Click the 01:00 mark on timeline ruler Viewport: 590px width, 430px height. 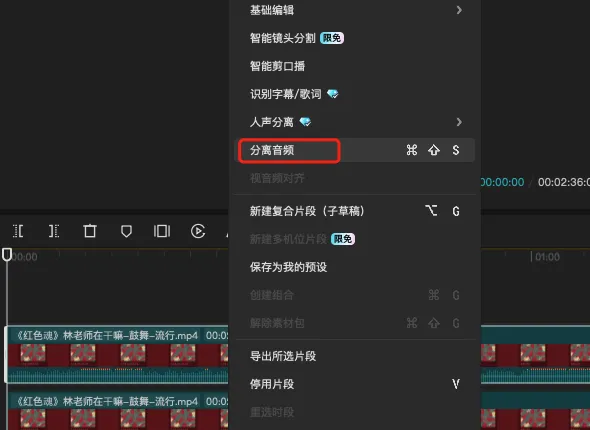tap(547, 257)
